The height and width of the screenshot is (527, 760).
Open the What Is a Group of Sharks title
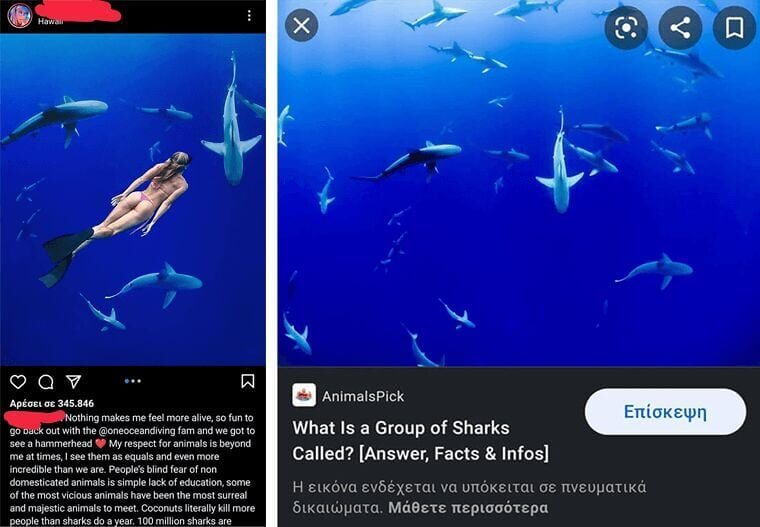pos(420,441)
